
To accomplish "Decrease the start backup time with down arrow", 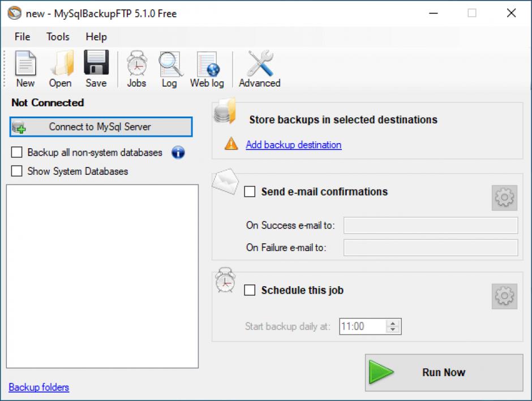I will pos(393,330).
